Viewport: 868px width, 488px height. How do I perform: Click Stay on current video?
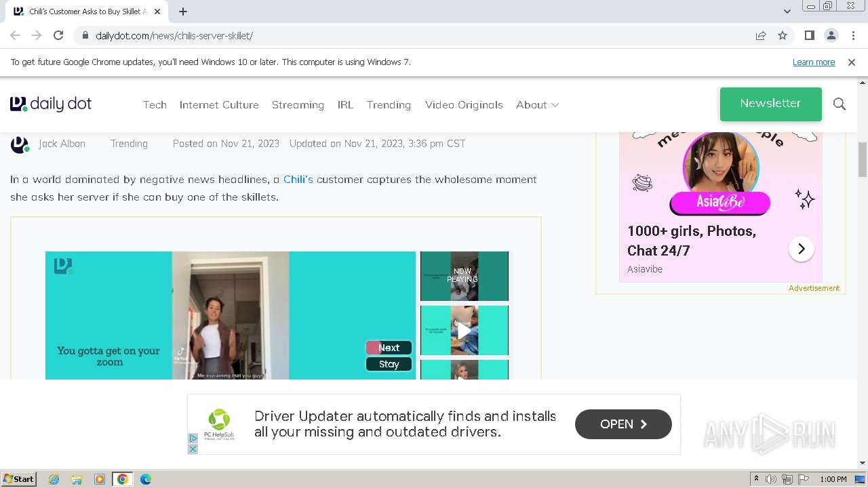[x=389, y=364]
